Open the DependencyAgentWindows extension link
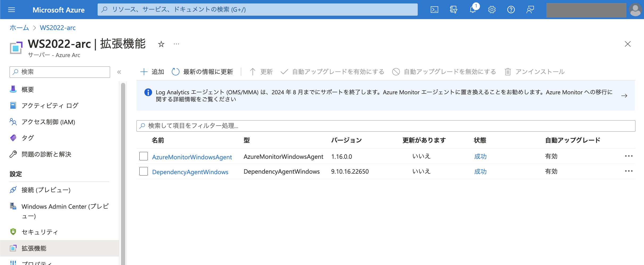 (x=190, y=172)
